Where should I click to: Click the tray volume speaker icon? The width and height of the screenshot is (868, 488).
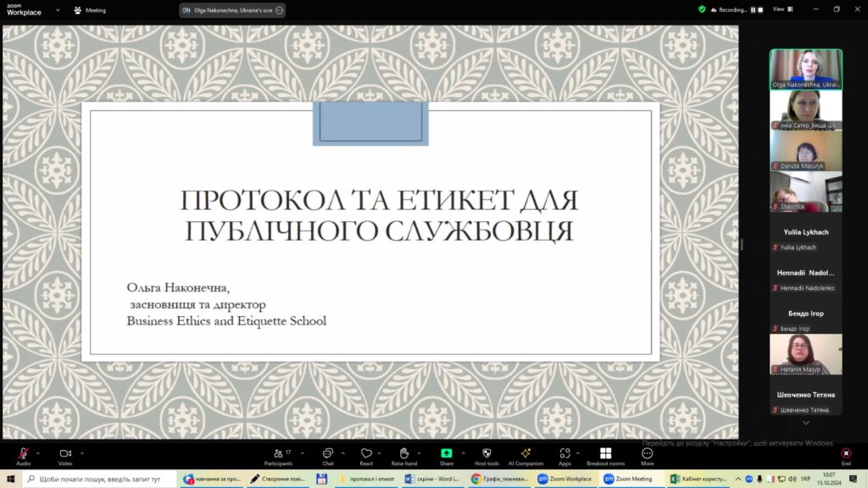pyautogui.click(x=793, y=479)
